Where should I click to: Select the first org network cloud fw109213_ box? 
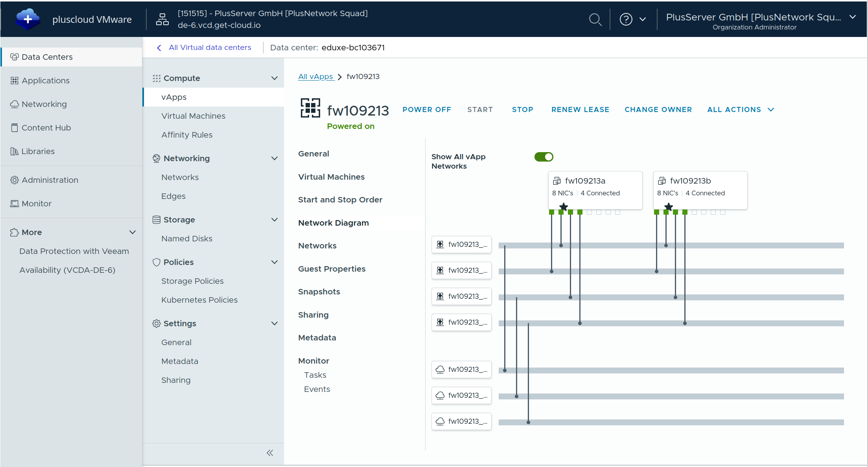tap(461, 370)
